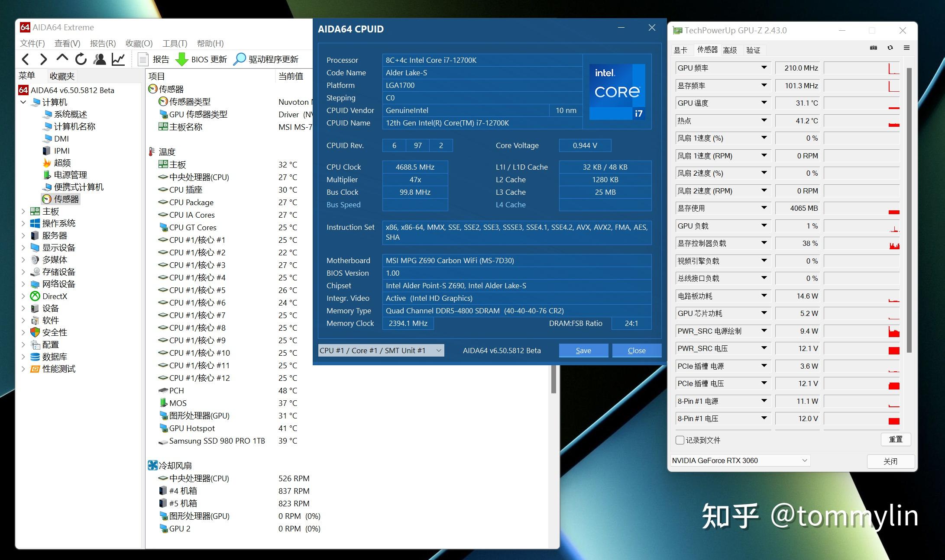
Task: Open GPU 频率 sensor dropdown arrow
Action: [764, 68]
